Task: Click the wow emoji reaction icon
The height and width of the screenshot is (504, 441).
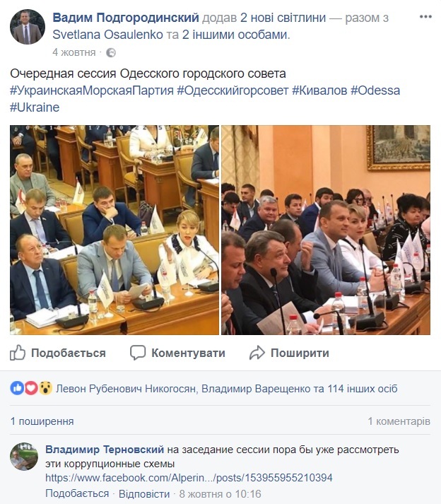Action: coord(46,388)
